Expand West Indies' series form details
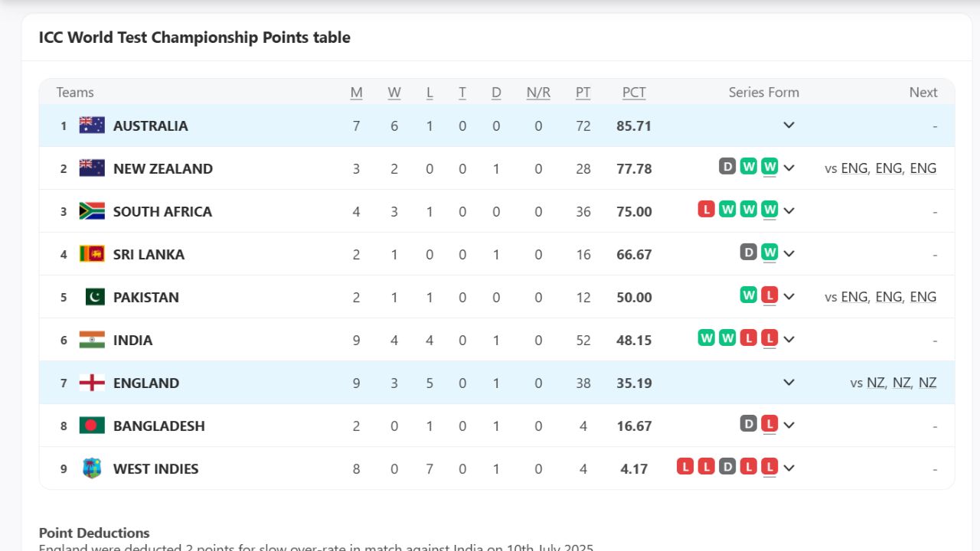The height and width of the screenshot is (551, 980). [789, 468]
